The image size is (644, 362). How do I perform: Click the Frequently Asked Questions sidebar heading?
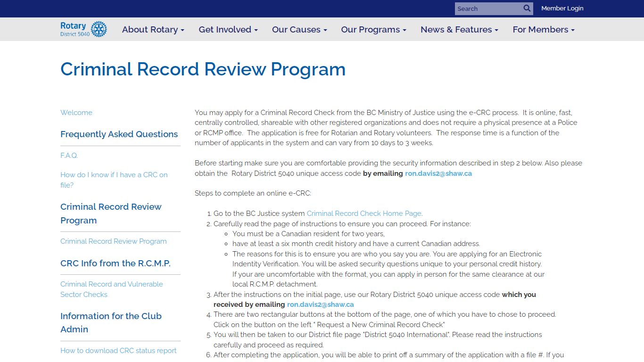click(x=119, y=134)
